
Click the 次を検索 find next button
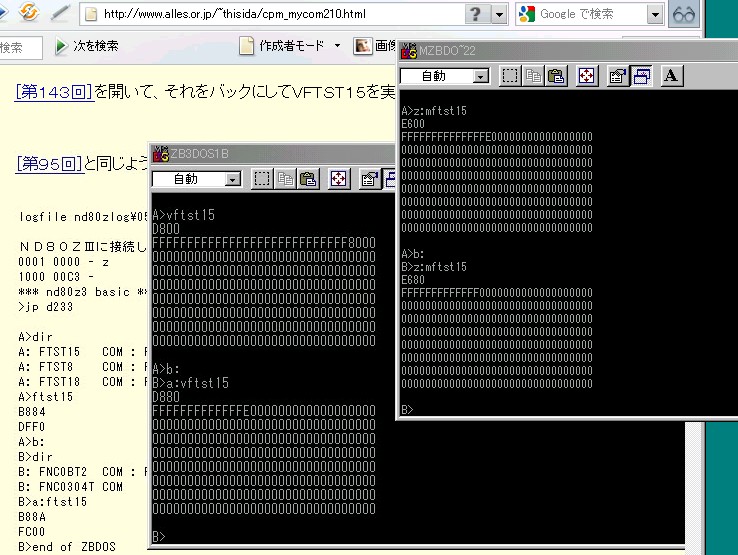[x=87, y=46]
